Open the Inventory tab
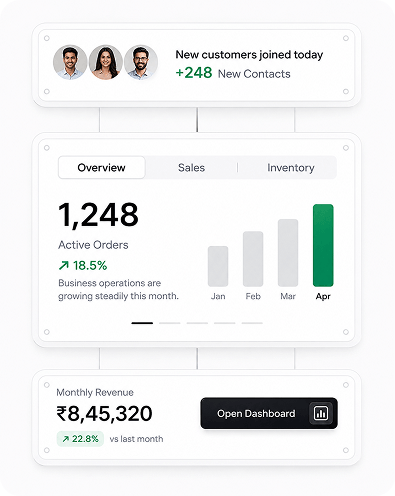Screen dimensions: 395x496 [x=291, y=167]
